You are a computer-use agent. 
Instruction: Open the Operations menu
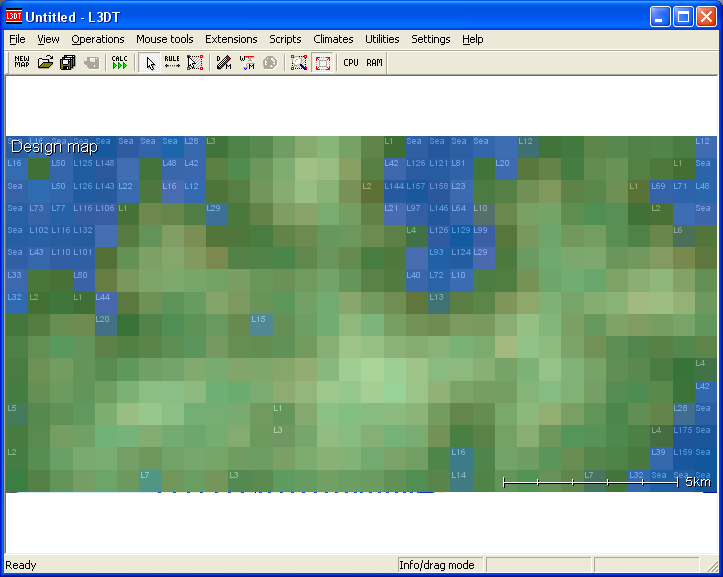[x=98, y=39]
